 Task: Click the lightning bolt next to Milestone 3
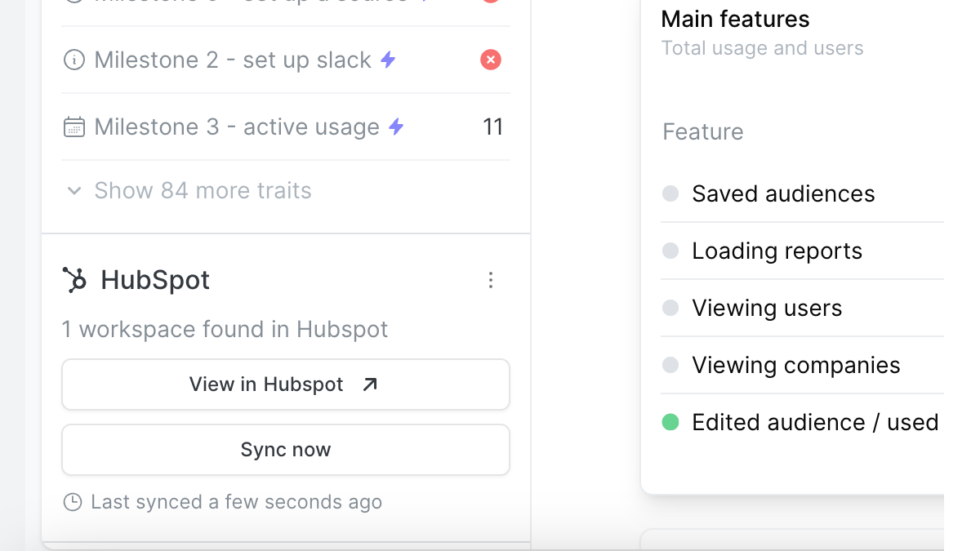pos(396,127)
